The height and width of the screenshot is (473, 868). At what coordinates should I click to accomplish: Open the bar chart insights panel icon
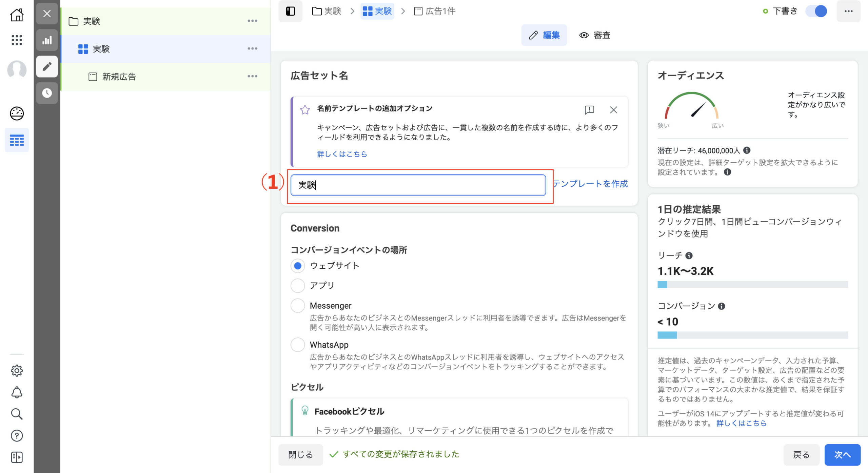[x=47, y=40]
